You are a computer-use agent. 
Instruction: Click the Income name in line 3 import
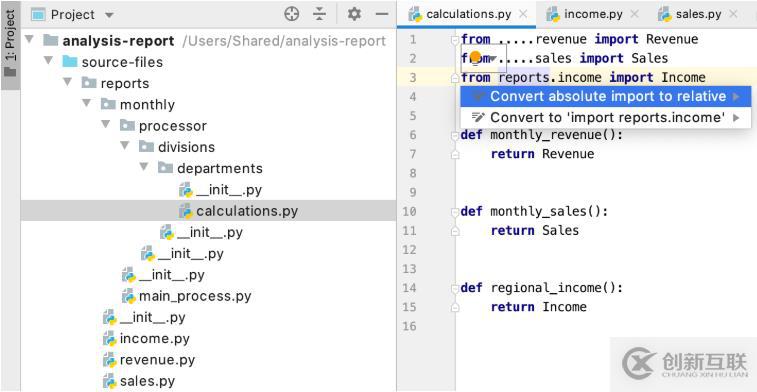coord(684,77)
